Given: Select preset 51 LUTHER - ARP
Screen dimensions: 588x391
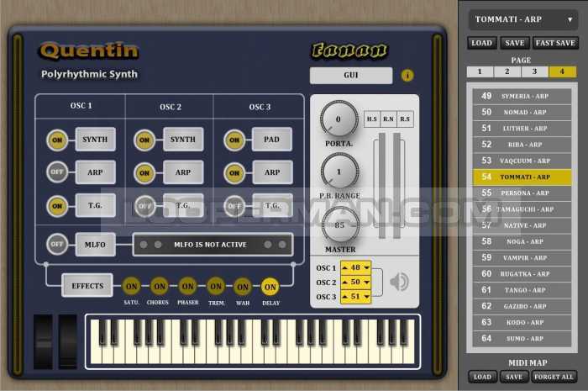Looking at the screenshot, I should tap(522, 129).
